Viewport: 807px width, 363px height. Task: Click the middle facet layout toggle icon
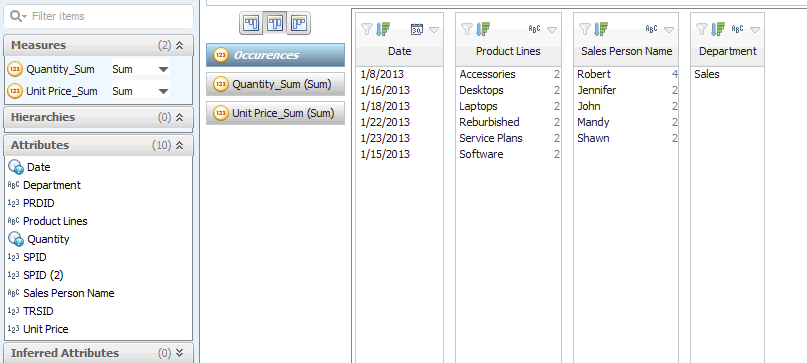pos(275,24)
